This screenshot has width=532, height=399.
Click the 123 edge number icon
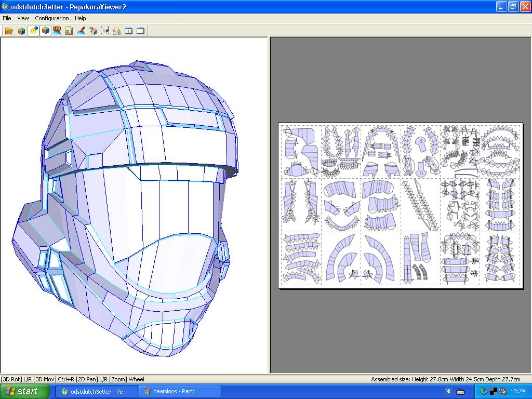(x=57, y=31)
